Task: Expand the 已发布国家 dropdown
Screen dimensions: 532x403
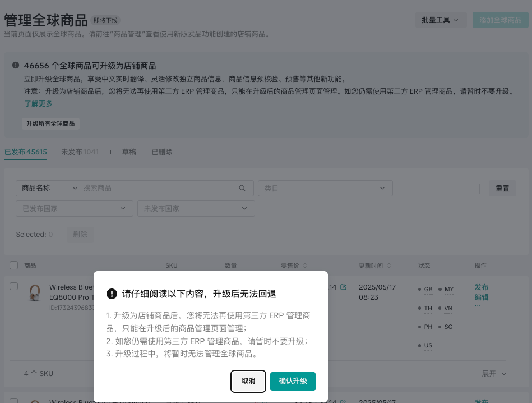Action: point(74,208)
